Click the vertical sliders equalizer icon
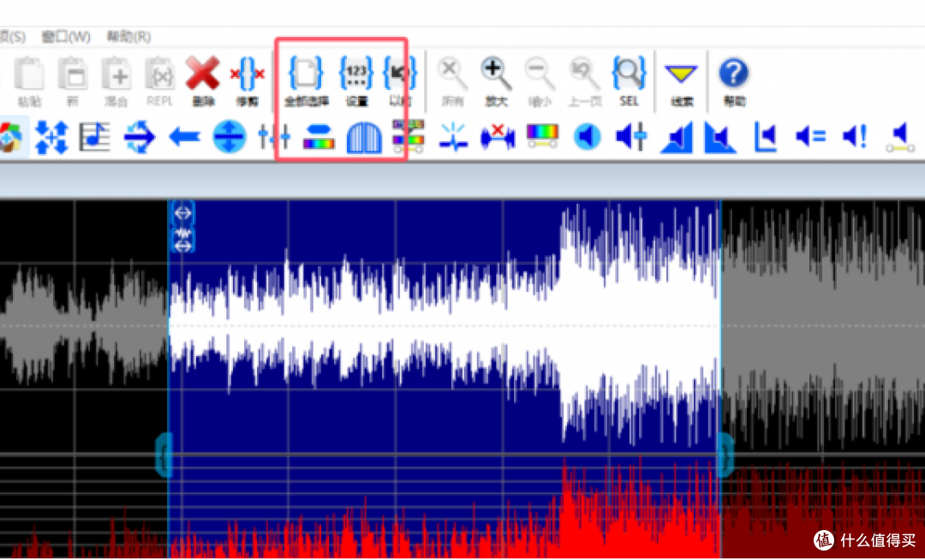 (x=274, y=137)
